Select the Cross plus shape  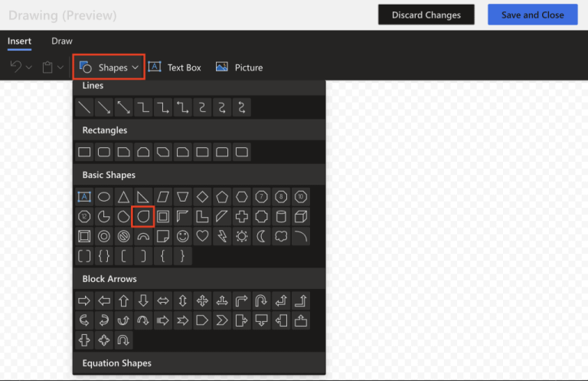pos(241,217)
